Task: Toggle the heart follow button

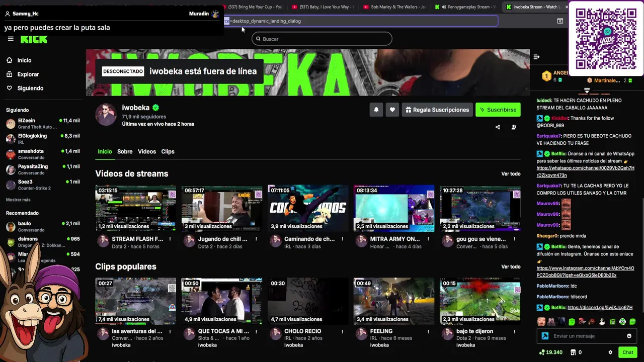Action: tap(392, 110)
